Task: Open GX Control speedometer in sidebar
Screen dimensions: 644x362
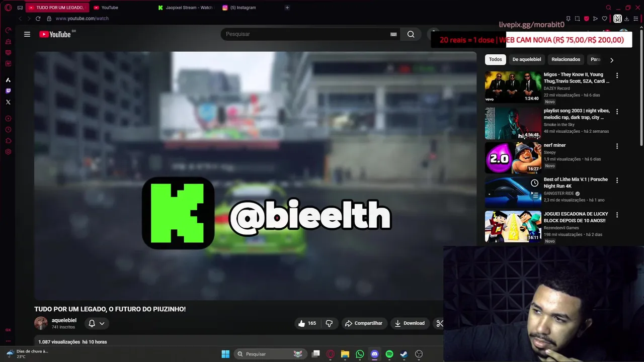Action: 8,30
